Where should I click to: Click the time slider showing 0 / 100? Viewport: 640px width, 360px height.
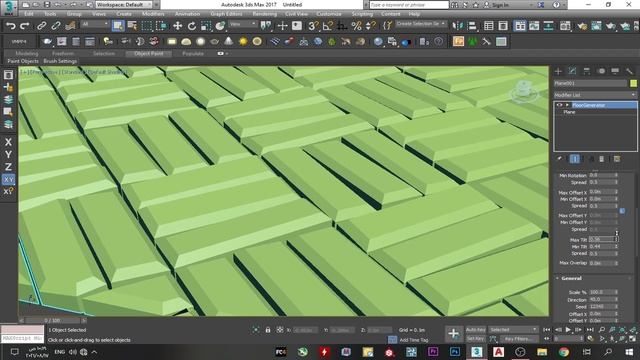[52, 320]
